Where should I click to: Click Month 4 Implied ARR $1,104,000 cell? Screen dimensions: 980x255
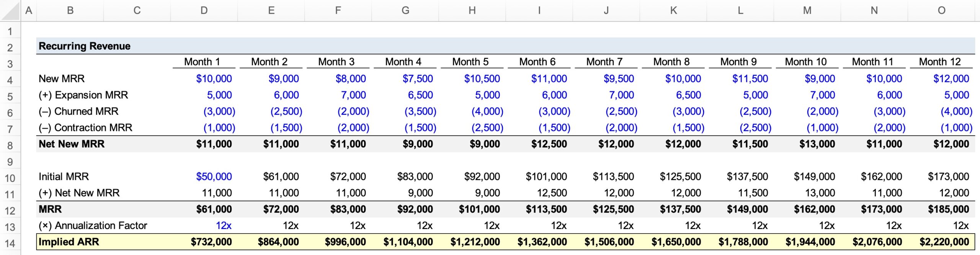(x=405, y=242)
